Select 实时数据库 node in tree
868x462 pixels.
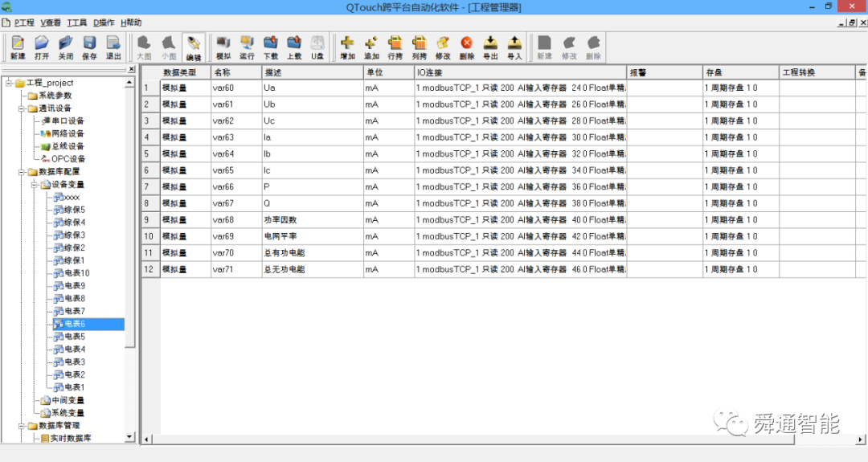click(x=66, y=438)
